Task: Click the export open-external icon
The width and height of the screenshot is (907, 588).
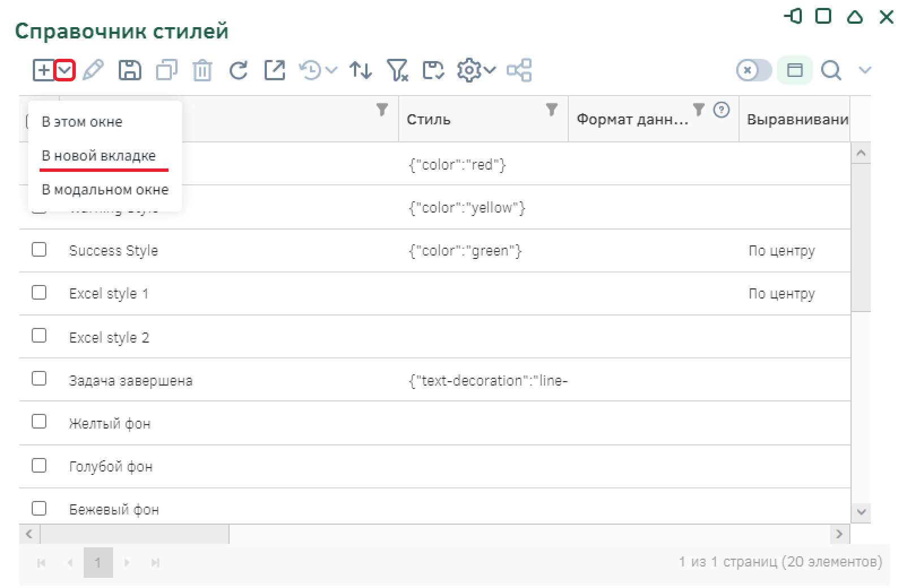Action: pos(275,71)
